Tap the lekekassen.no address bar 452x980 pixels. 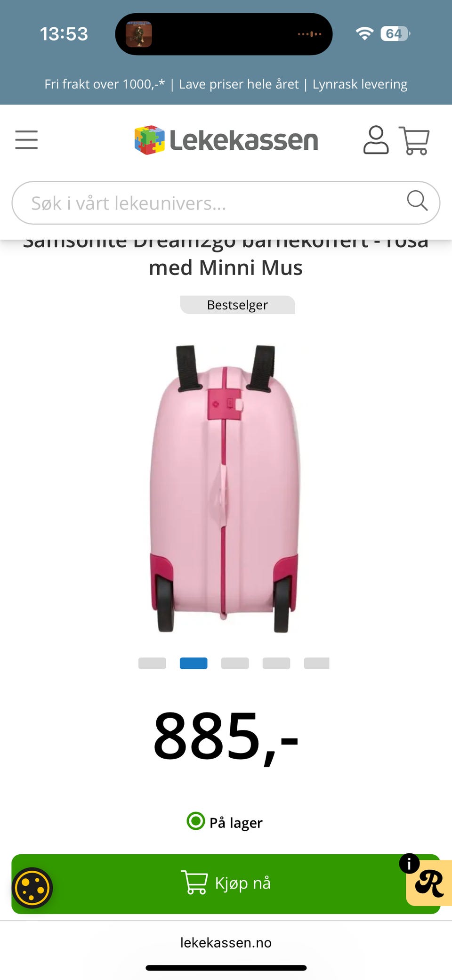[226, 942]
